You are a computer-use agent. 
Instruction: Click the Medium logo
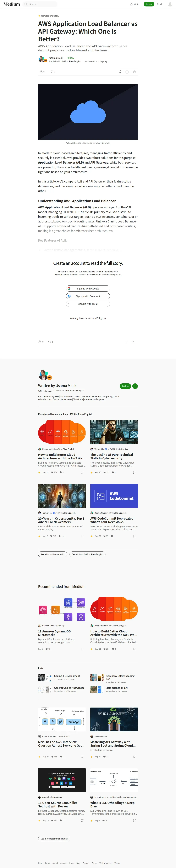click(12, 4)
